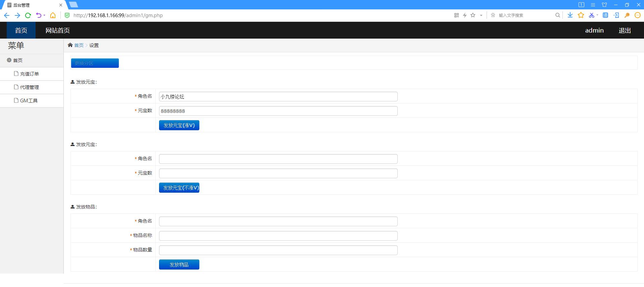Expand the bookmark star dropdown arrow
Screen dimensions: 644x287
click(x=481, y=15)
